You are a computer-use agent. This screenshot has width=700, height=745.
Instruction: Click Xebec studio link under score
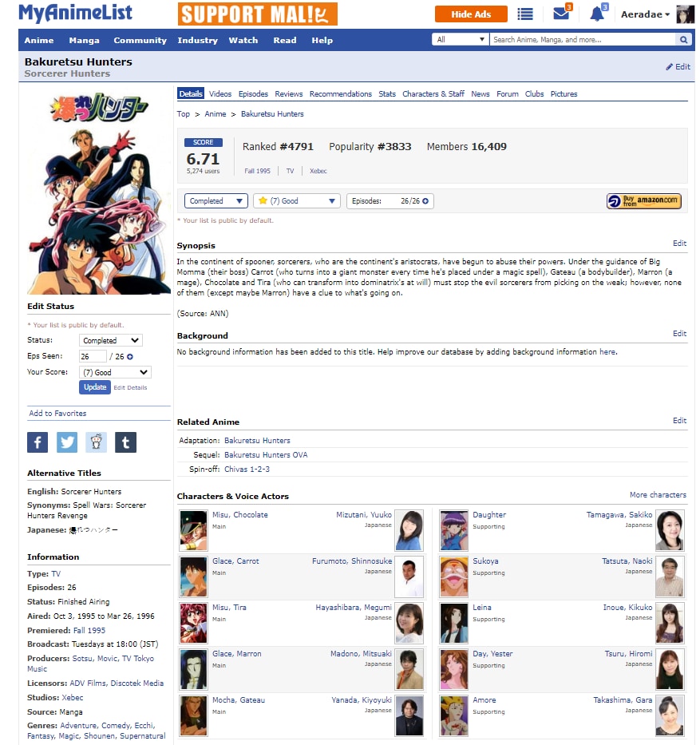tap(318, 171)
